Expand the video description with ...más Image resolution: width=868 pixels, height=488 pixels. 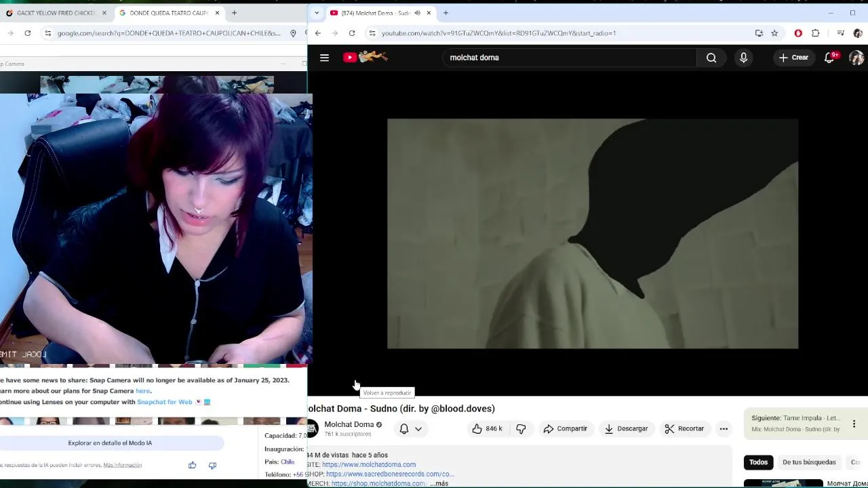tap(439, 483)
